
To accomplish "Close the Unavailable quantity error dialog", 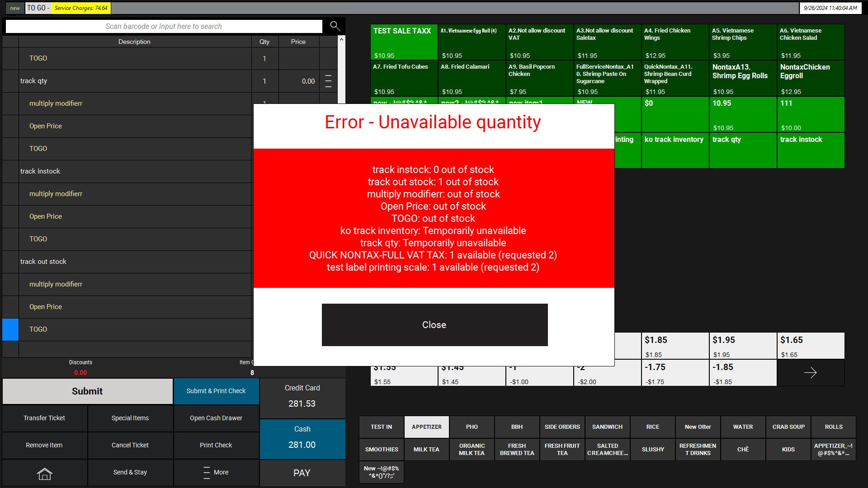I will click(x=434, y=325).
